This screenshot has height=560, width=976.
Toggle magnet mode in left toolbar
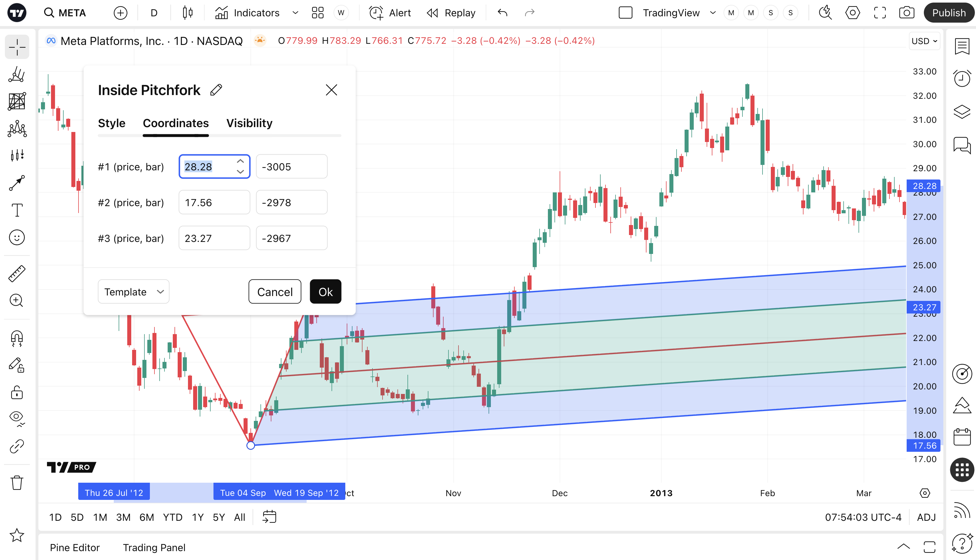(17, 338)
